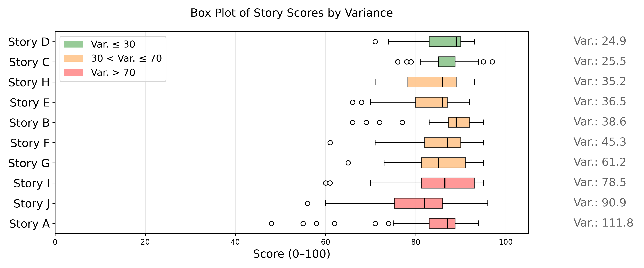This screenshot has width=644, height=268.
Task: Click the red box for Story I
Action: [448, 183]
